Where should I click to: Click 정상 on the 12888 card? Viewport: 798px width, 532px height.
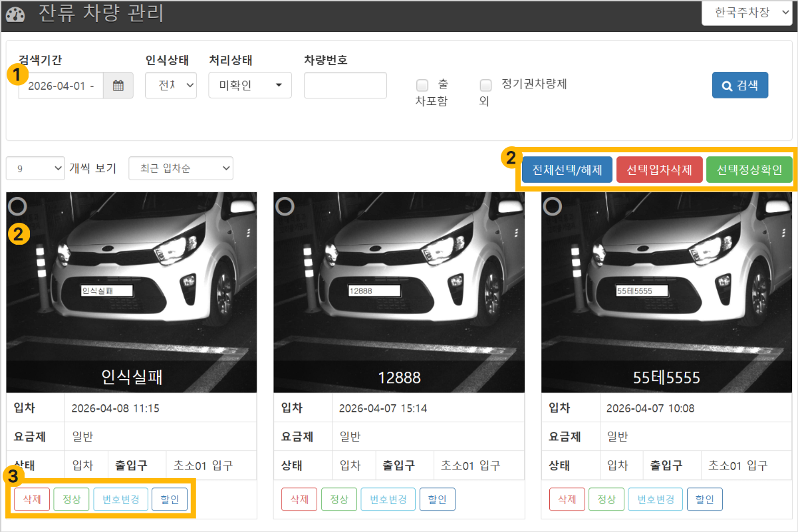pos(339,499)
